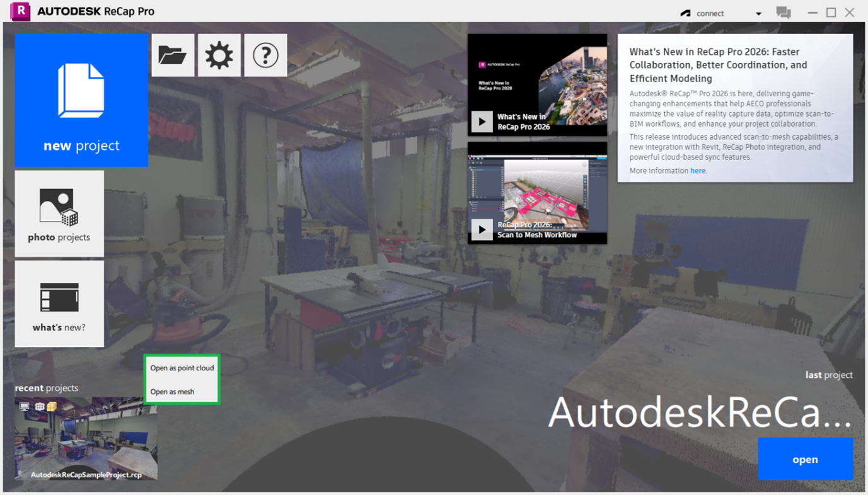This screenshot has width=868, height=495.
Task: Click the 'last project' label
Action: 829,375
